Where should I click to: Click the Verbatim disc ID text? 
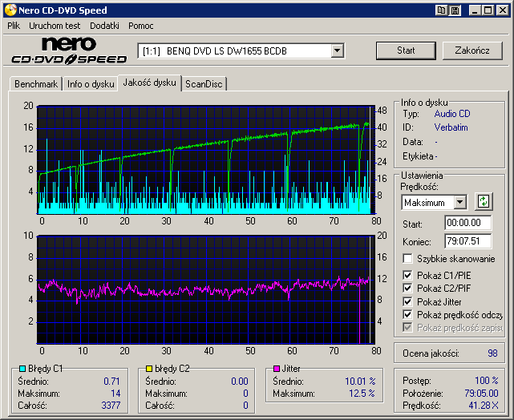[451, 127]
